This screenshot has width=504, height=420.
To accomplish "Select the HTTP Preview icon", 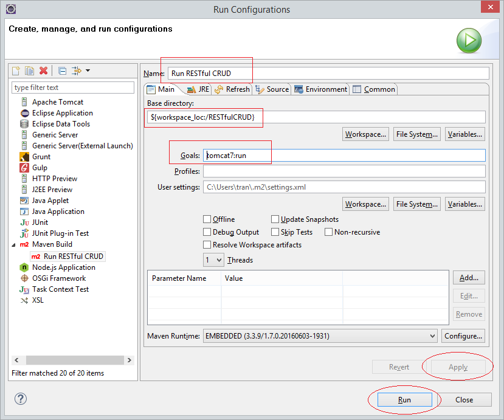I will click(24, 178).
